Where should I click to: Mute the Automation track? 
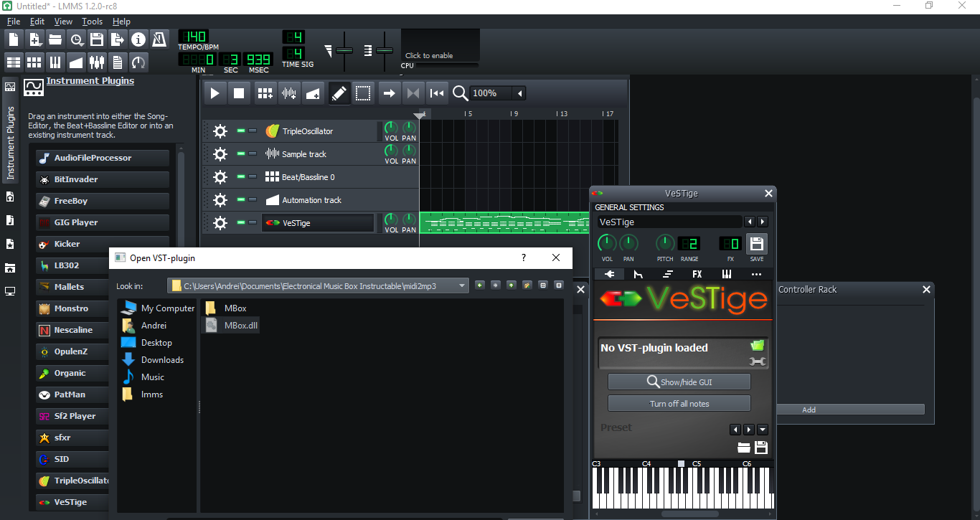241,199
